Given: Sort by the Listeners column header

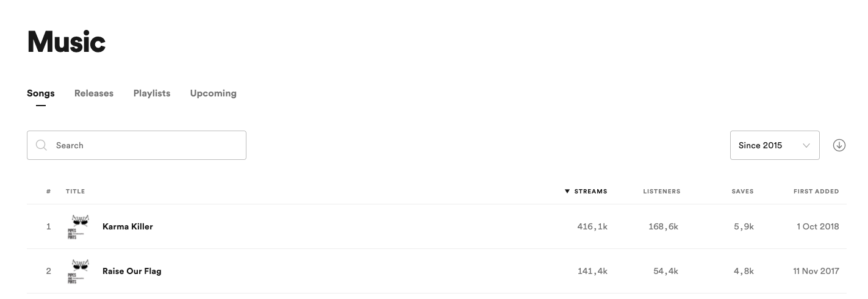Looking at the screenshot, I should pyautogui.click(x=662, y=192).
